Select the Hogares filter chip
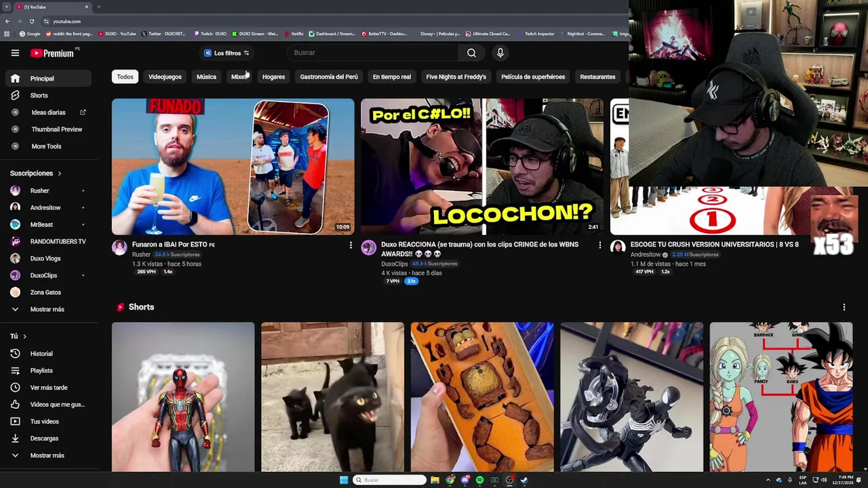The image size is (868, 488). coord(273,77)
